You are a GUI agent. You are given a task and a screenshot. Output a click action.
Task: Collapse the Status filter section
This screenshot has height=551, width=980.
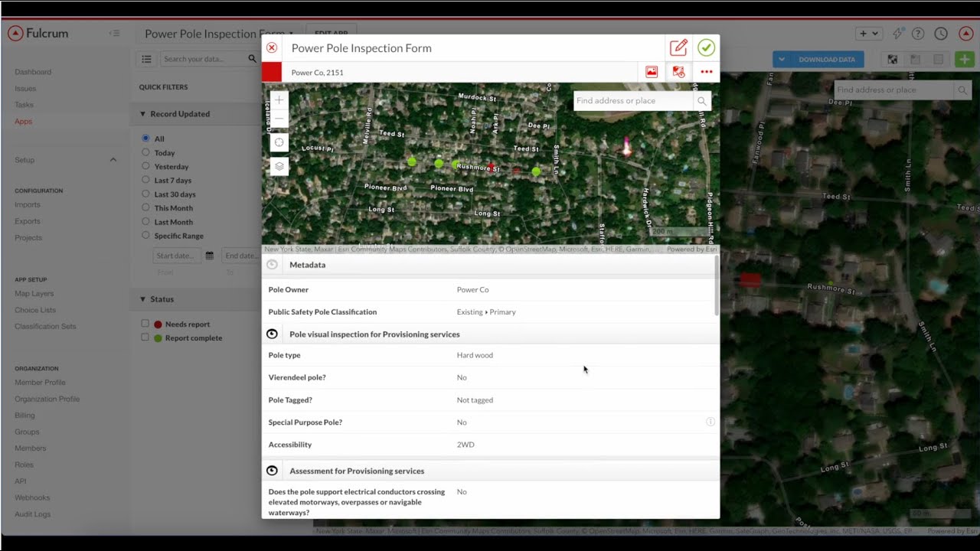(142, 299)
